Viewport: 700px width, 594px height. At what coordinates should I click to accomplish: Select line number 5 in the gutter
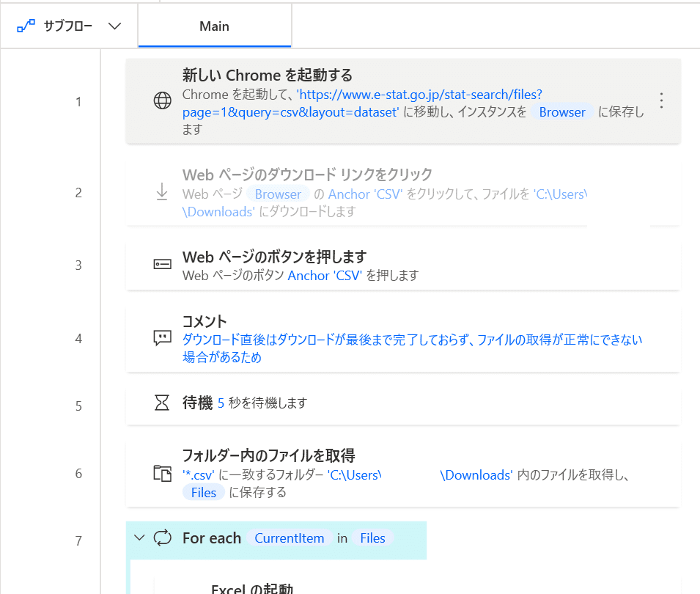click(78, 406)
